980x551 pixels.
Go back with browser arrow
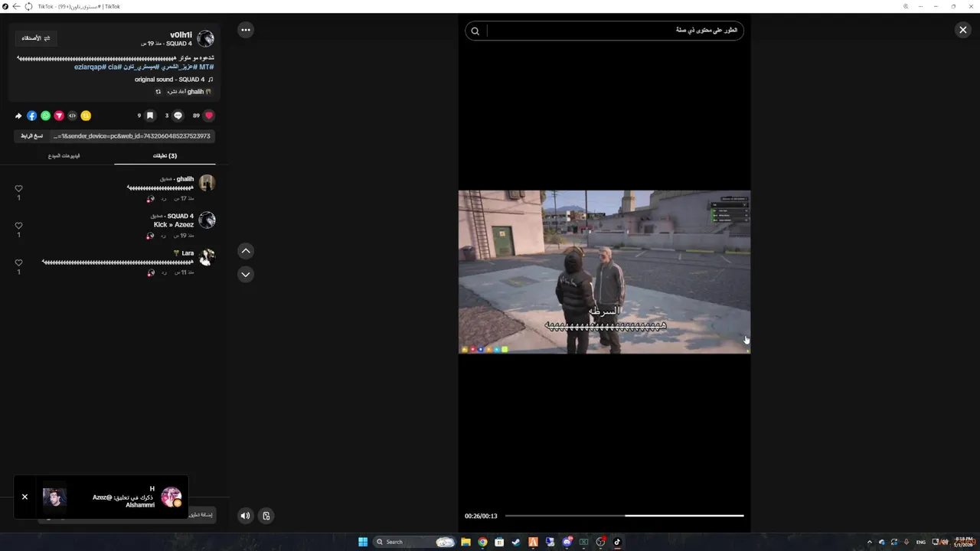tap(16, 6)
